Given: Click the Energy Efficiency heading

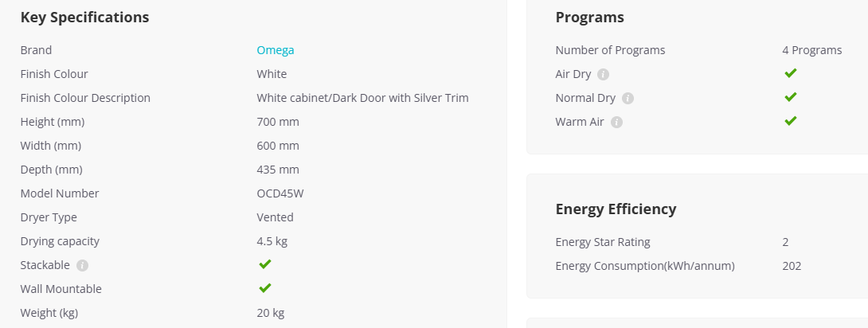Looking at the screenshot, I should tap(616, 209).
